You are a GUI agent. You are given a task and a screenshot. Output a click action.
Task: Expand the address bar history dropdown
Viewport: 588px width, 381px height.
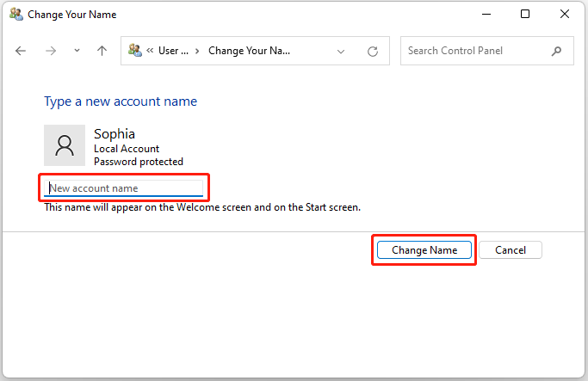(343, 52)
